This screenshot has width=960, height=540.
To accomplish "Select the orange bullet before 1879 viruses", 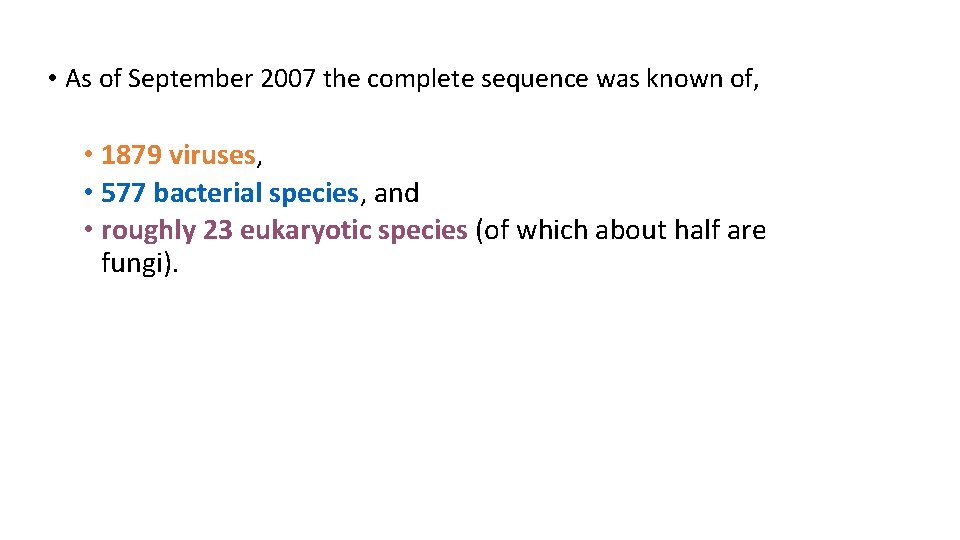I will [89, 154].
